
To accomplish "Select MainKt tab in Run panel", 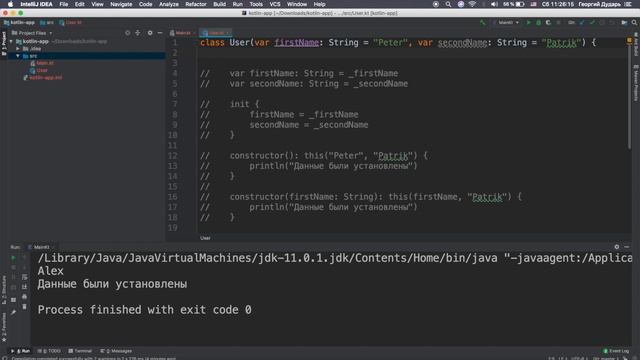I will click(x=41, y=247).
